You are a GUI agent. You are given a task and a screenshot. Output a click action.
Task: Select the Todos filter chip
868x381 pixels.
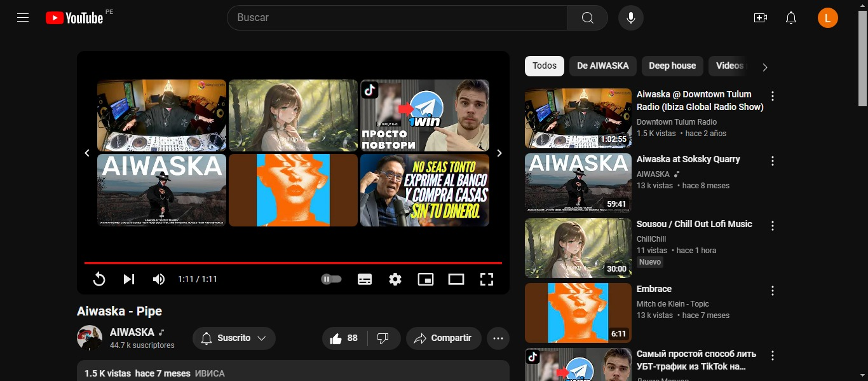545,66
